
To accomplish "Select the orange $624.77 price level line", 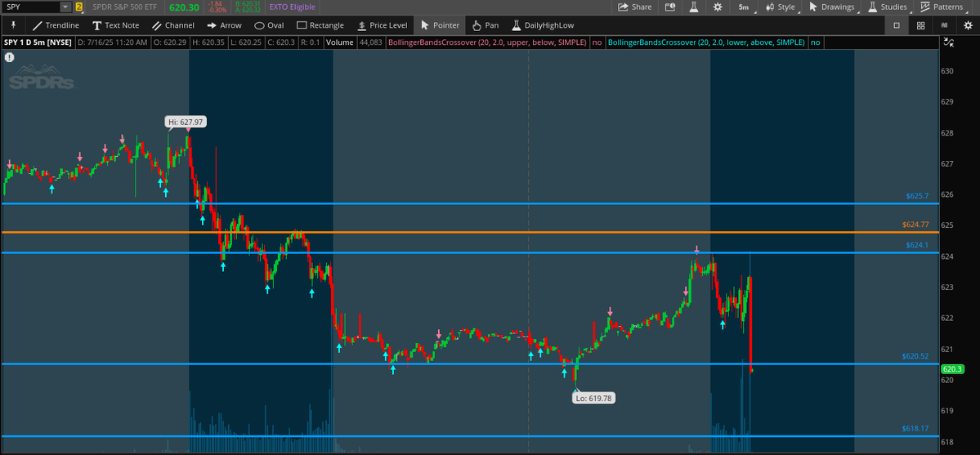I will (470, 233).
